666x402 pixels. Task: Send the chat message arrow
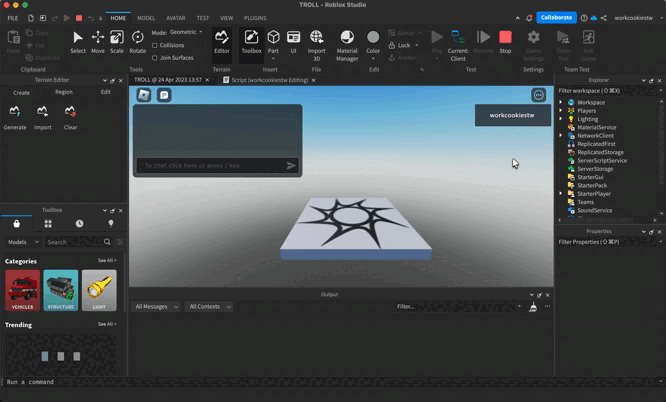291,165
